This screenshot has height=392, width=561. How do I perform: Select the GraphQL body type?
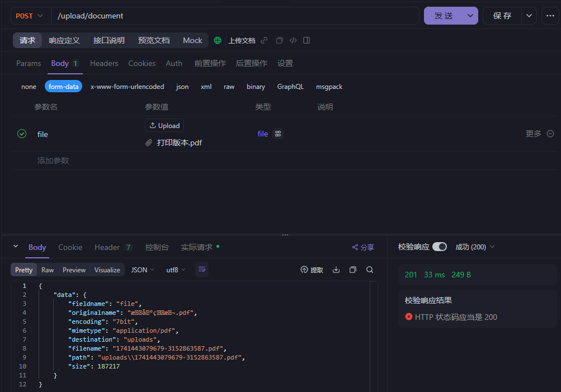tap(290, 87)
